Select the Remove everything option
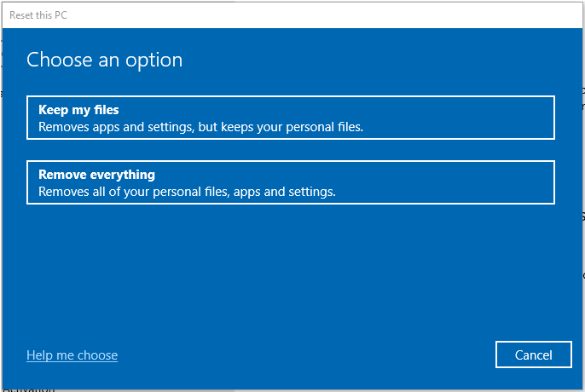 (x=291, y=182)
